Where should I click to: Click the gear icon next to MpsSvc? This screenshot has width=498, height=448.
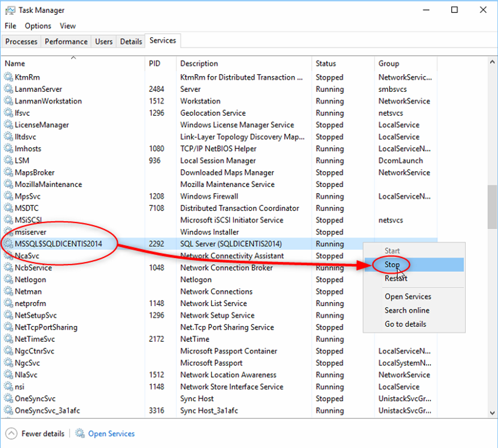pos(8,196)
